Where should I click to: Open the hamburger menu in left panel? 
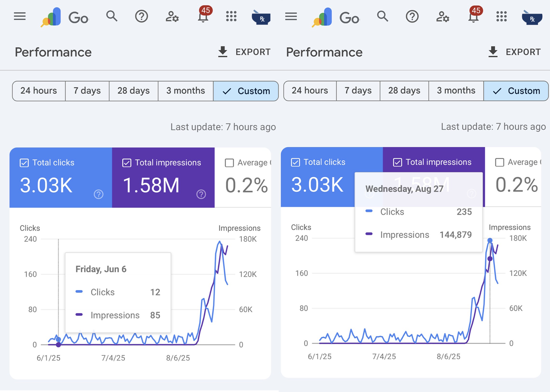[x=20, y=16]
